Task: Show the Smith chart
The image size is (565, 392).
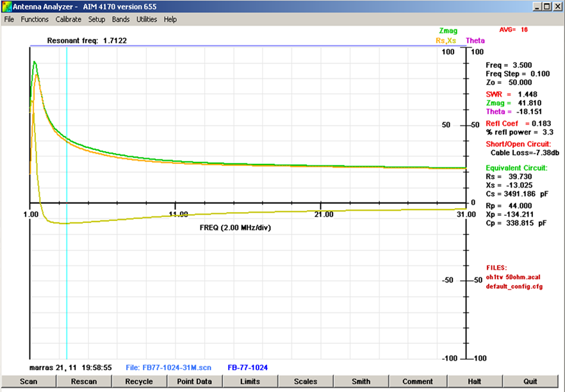Action: point(361,382)
